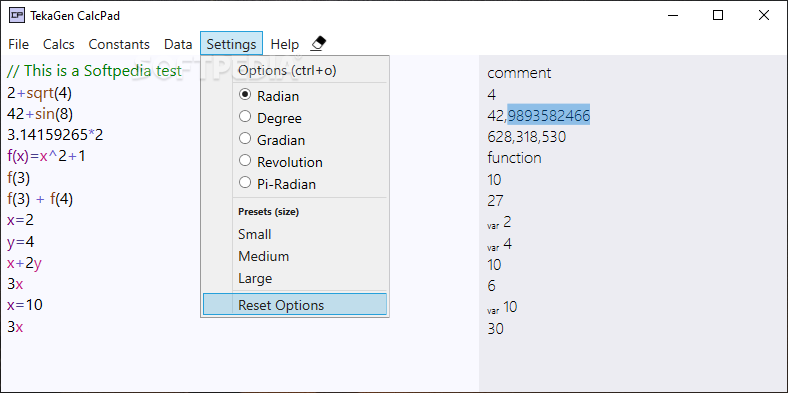This screenshot has width=788, height=393.
Task: Click the result 'var 10'
Action: pos(502,307)
